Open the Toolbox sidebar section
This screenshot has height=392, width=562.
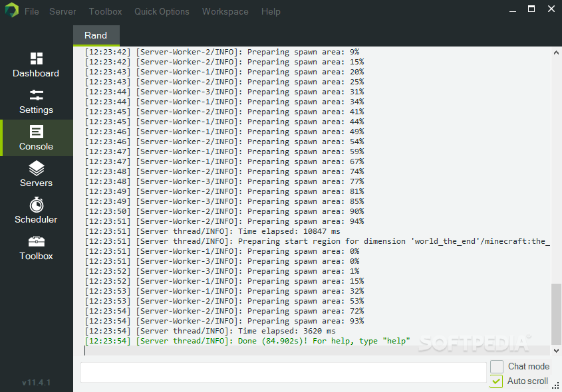36,247
